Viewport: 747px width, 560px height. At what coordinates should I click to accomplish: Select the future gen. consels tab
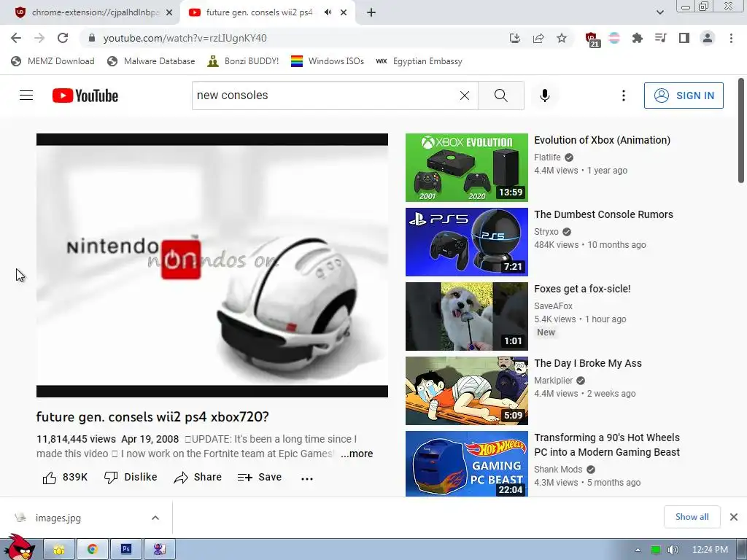click(x=259, y=12)
